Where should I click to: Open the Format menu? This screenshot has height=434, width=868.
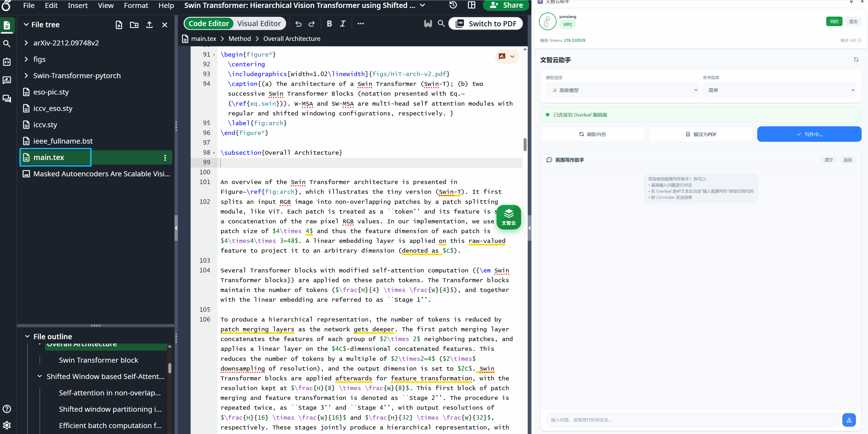[x=136, y=5]
